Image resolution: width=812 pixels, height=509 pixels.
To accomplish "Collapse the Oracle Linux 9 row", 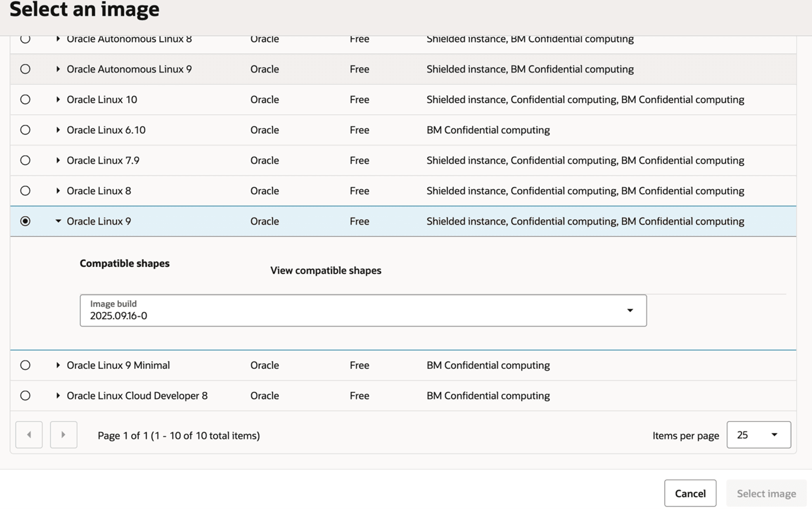I will (x=58, y=222).
